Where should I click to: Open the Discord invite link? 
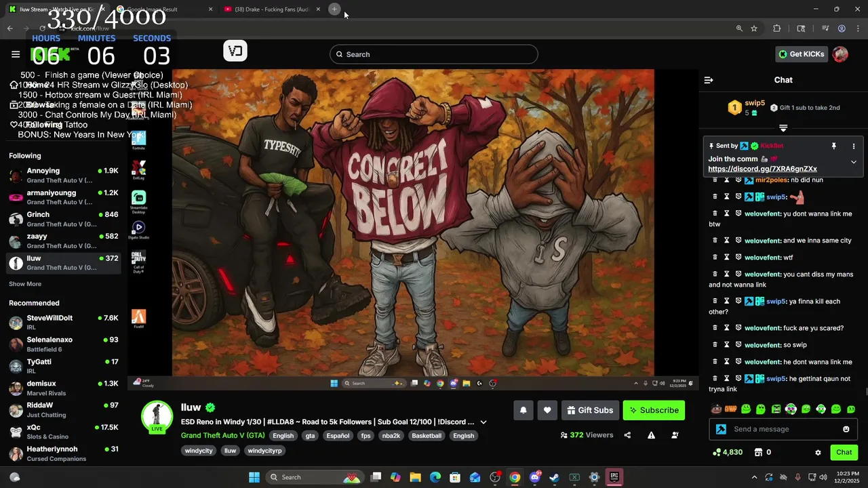point(762,169)
